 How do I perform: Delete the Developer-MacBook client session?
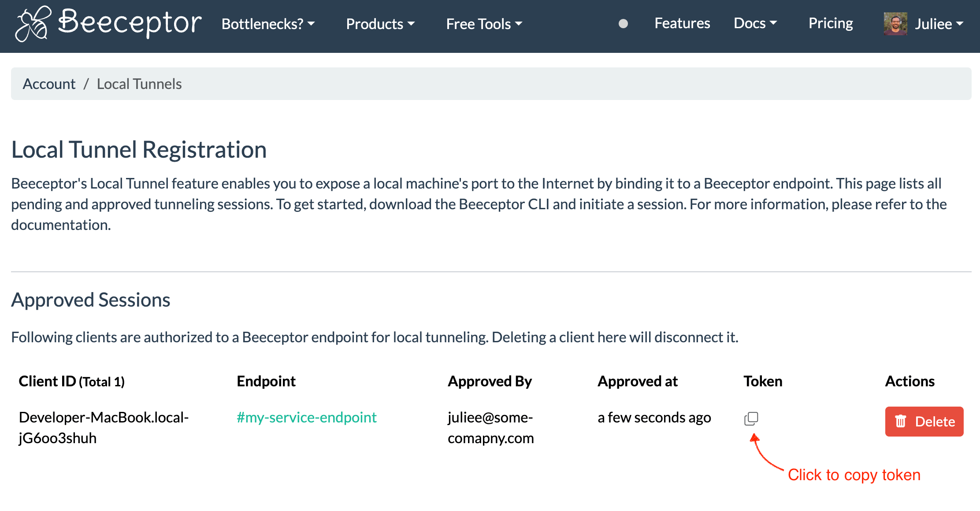[924, 422]
